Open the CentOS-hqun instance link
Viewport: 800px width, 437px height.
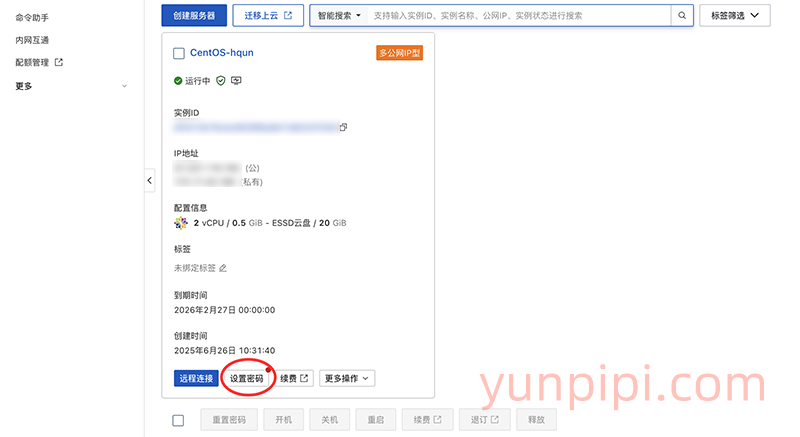click(221, 53)
